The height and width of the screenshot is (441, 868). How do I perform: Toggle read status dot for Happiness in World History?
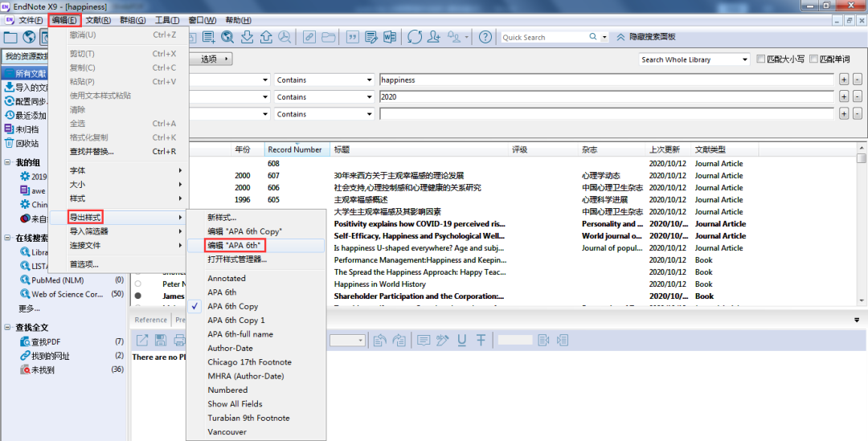click(138, 284)
